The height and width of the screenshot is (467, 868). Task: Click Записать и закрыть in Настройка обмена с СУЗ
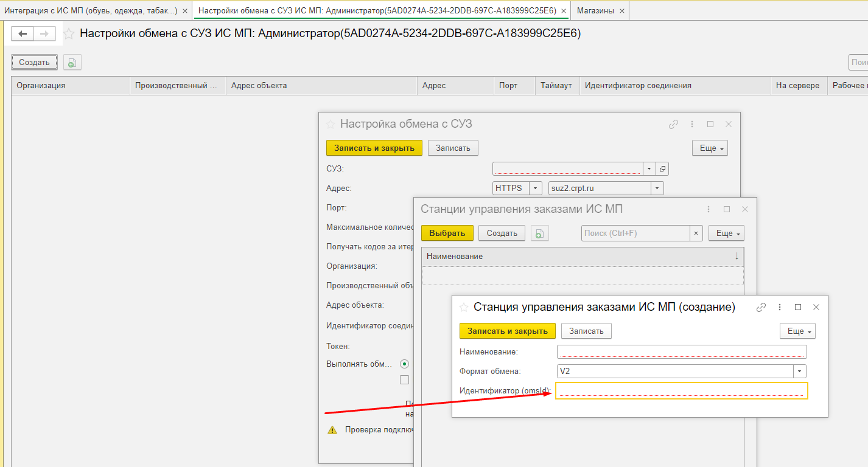374,148
